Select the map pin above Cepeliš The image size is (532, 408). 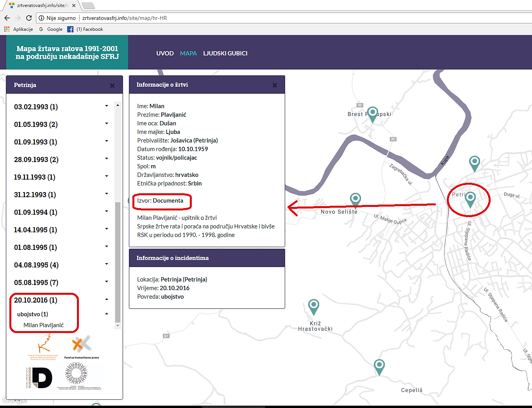pos(379,366)
